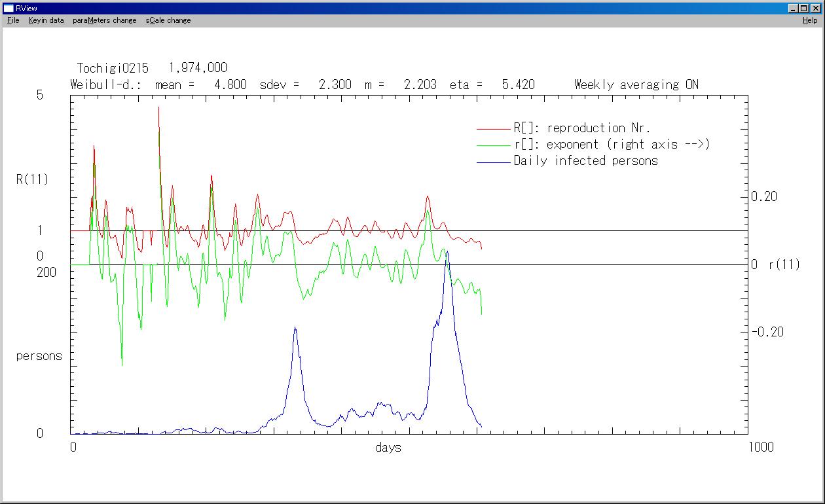825x504 pixels.
Task: Click the RView application icon in title bar
Action: click(x=9, y=8)
